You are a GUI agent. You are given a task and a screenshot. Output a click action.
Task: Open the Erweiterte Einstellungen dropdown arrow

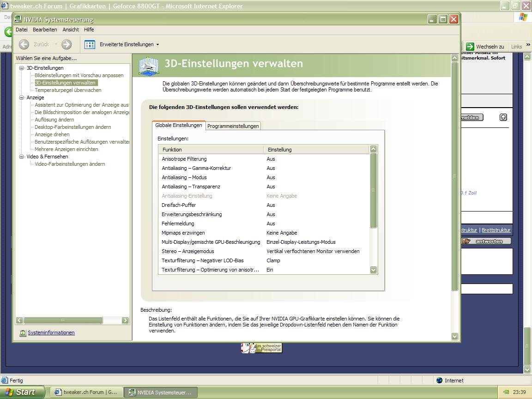coord(157,45)
